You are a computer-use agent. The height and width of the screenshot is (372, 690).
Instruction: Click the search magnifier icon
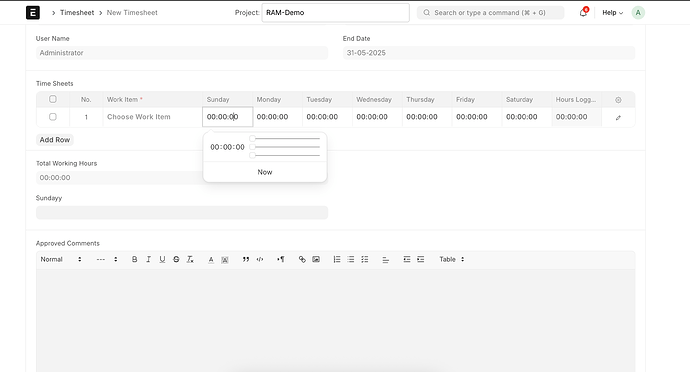click(426, 13)
